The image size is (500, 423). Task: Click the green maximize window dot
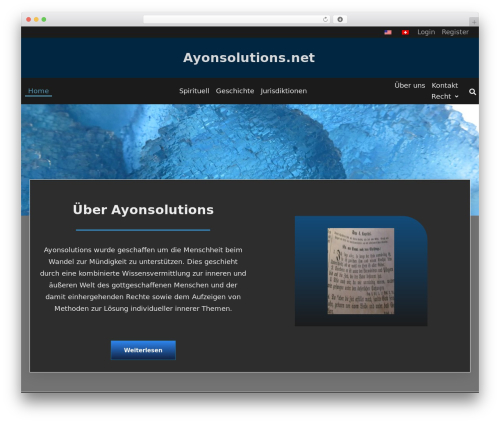point(44,20)
